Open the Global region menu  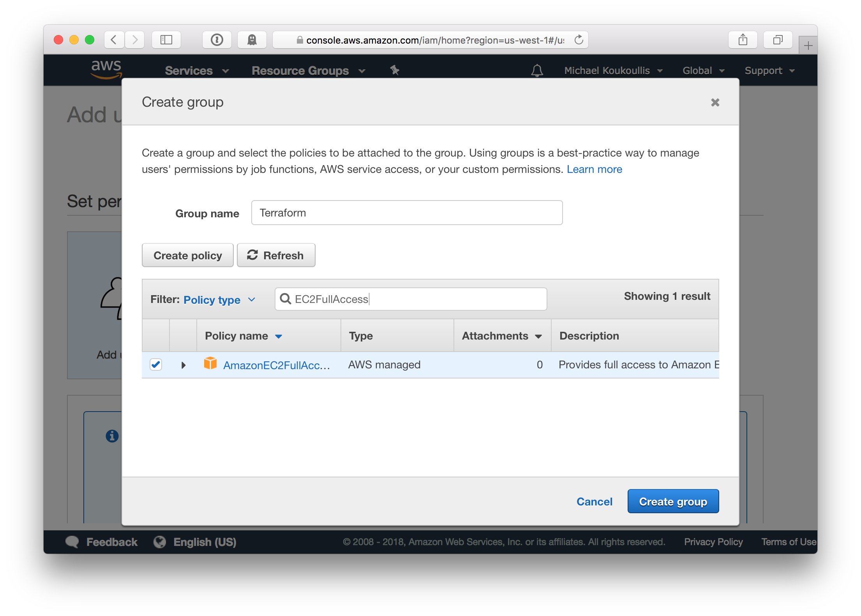pyautogui.click(x=703, y=70)
